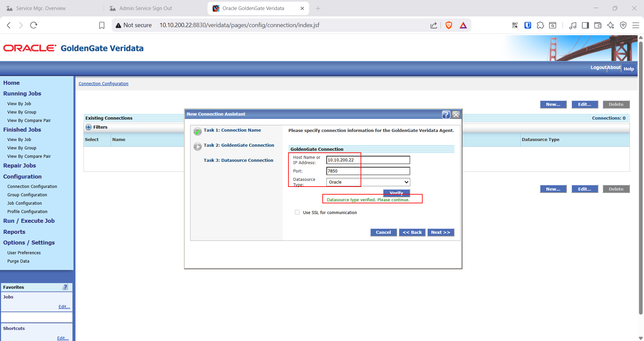
Task: Click the browser forward arrow
Action: (x=21, y=25)
